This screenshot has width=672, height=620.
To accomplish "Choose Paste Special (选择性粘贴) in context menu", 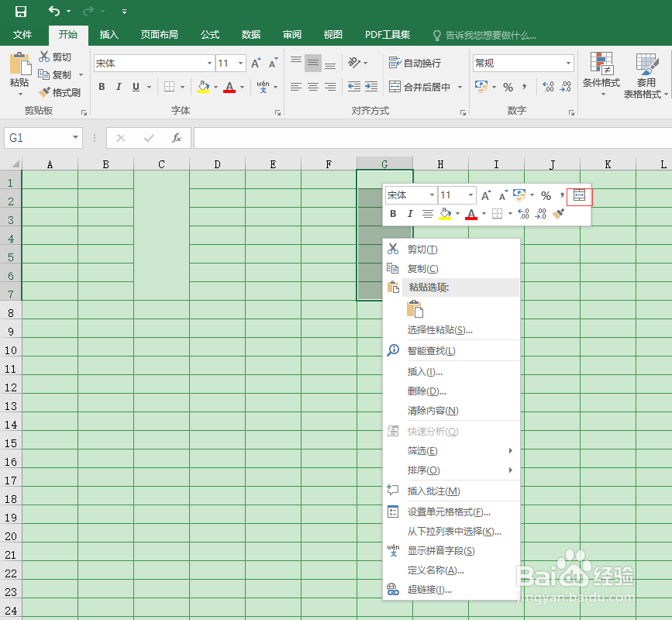I will pos(451,330).
